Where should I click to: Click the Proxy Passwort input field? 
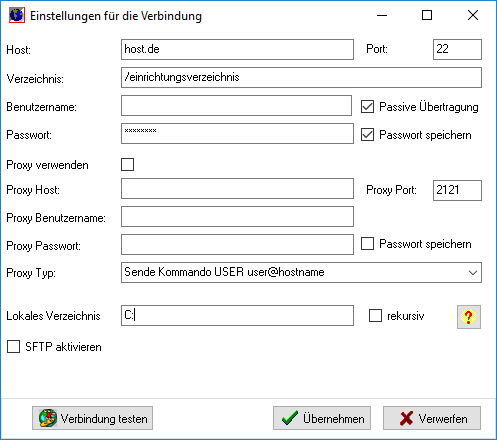(x=237, y=244)
